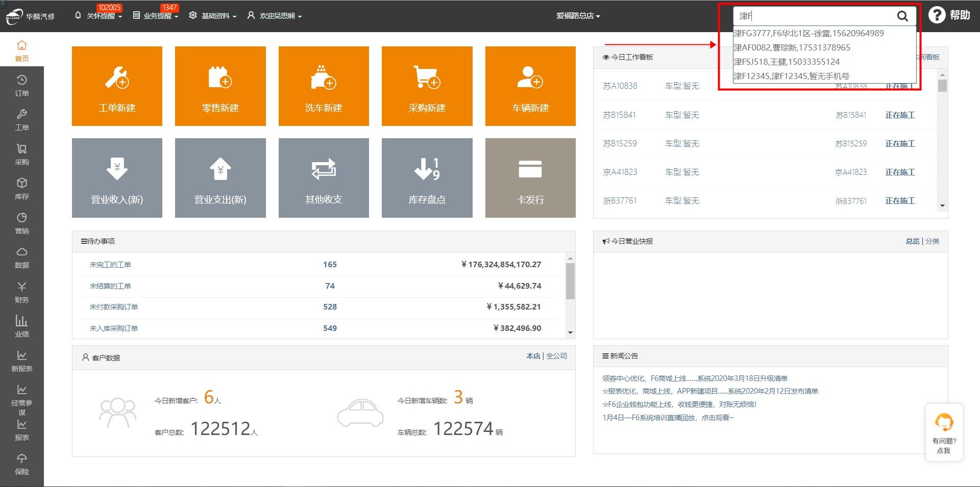Open 订单 orders in the sidebar

22,85
